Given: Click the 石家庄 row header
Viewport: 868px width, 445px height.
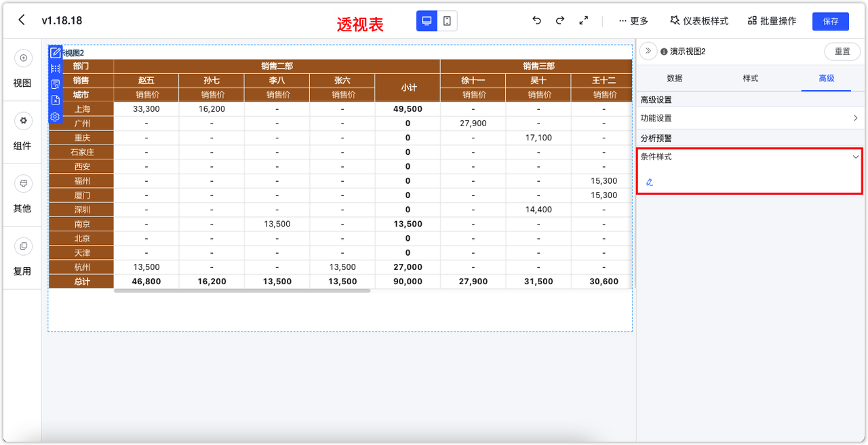Looking at the screenshot, I should (81, 152).
